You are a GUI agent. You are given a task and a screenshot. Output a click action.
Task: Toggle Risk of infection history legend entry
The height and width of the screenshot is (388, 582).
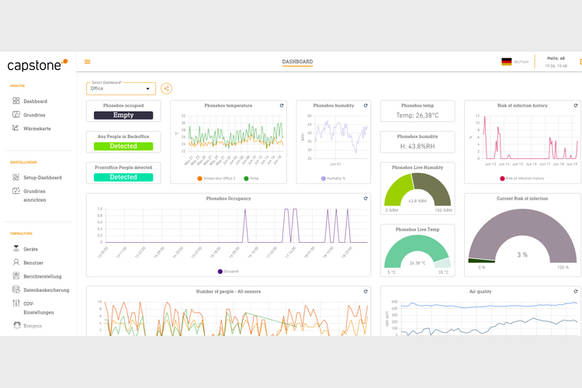(522, 179)
